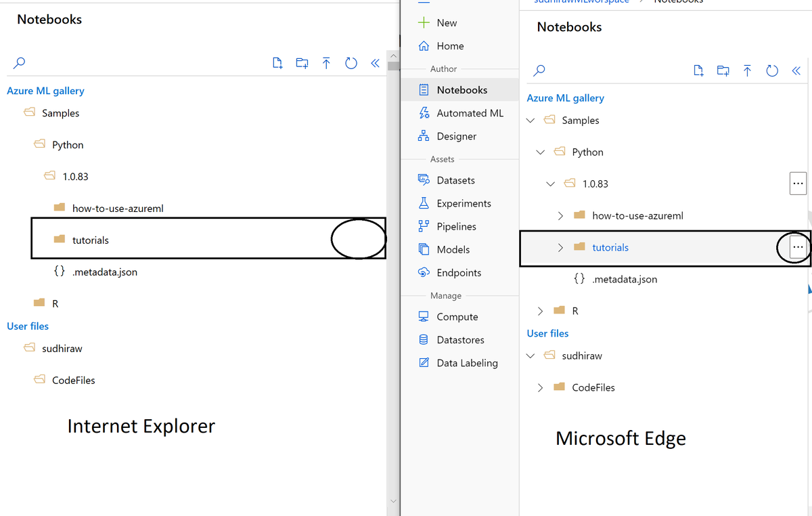Viewport: 812px width, 516px height.
Task: Collapse the 1.0.83 folder in Edge pane
Action: point(550,184)
